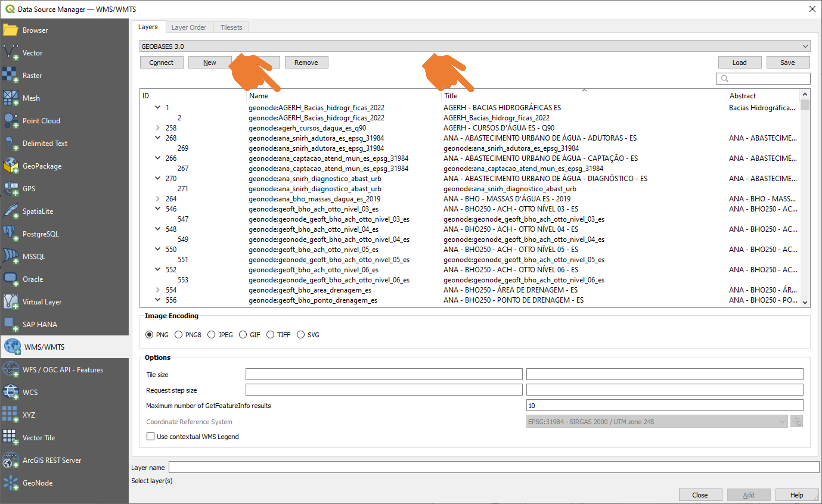
Task: Expand layer row ID 264
Action: tap(158, 199)
